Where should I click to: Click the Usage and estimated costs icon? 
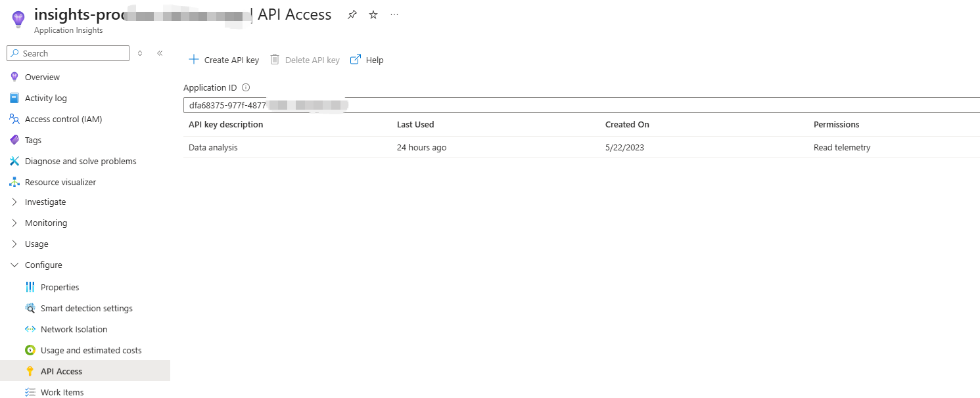(30, 350)
